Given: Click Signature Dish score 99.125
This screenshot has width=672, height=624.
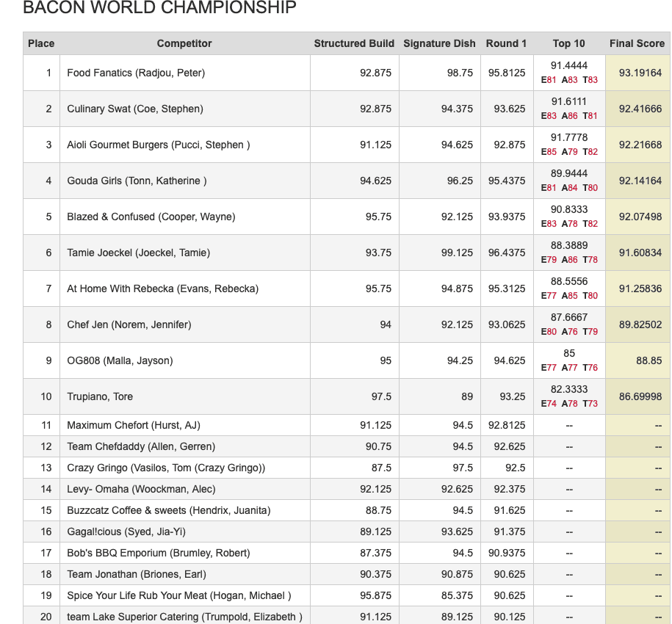Looking at the screenshot, I should pyautogui.click(x=457, y=253).
